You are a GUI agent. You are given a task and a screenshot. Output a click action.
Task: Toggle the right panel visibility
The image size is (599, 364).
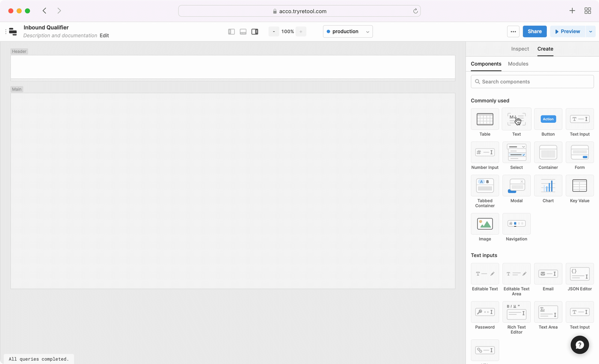[x=255, y=32]
